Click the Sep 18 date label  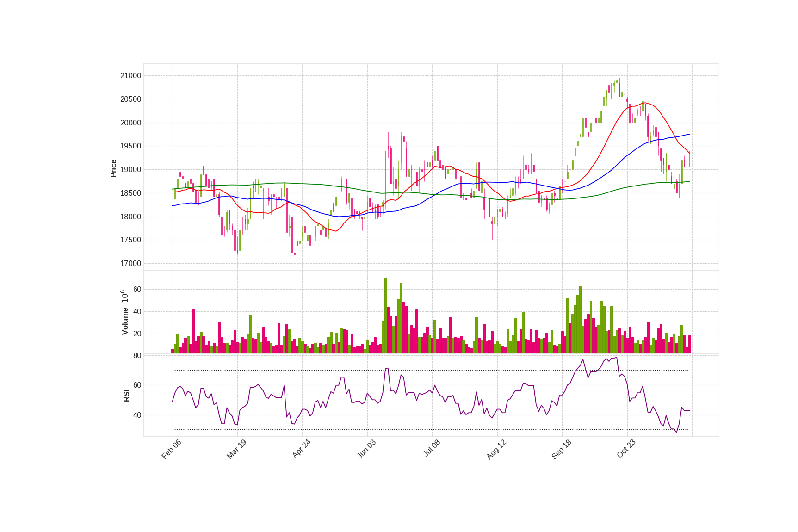[562, 449]
